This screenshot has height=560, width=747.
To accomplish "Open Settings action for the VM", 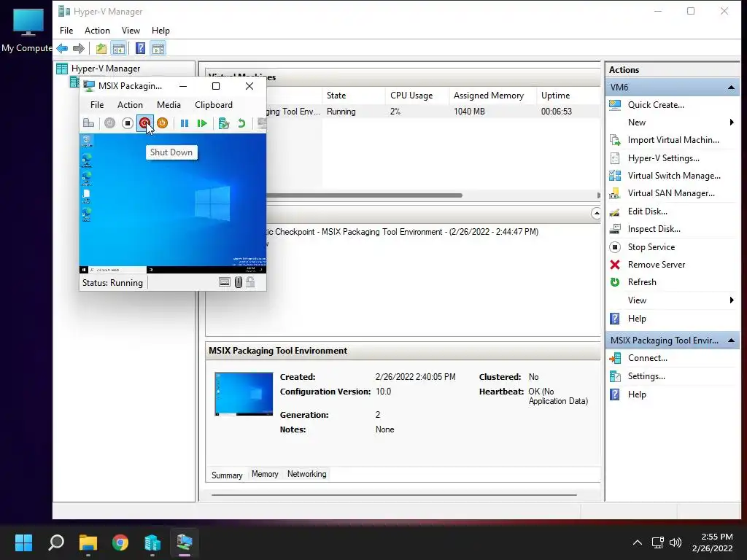I will click(x=646, y=376).
